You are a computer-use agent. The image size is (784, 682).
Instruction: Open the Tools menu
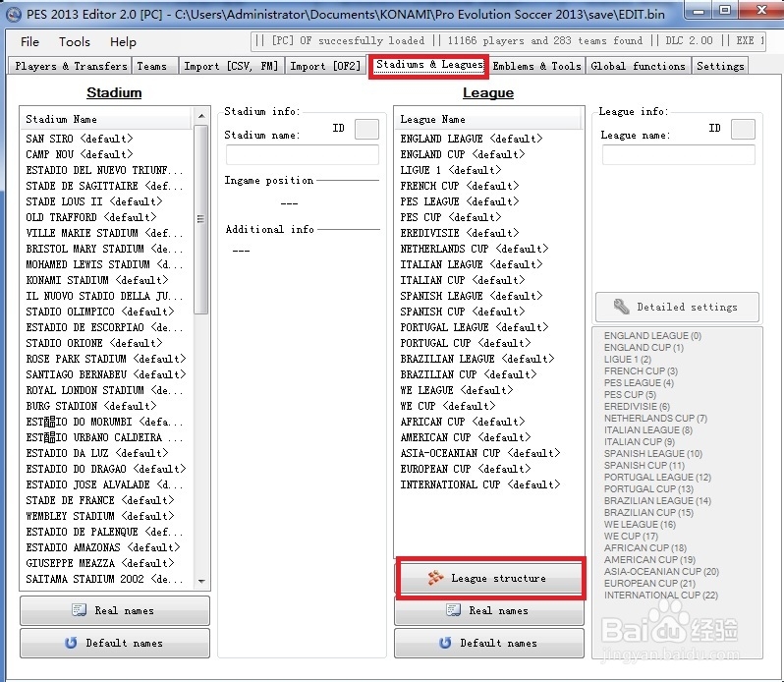pyautogui.click(x=74, y=42)
